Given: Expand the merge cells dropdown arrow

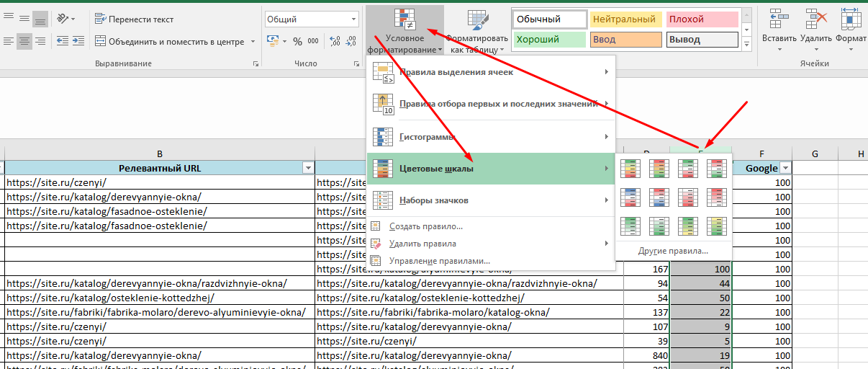Looking at the screenshot, I should (x=253, y=41).
